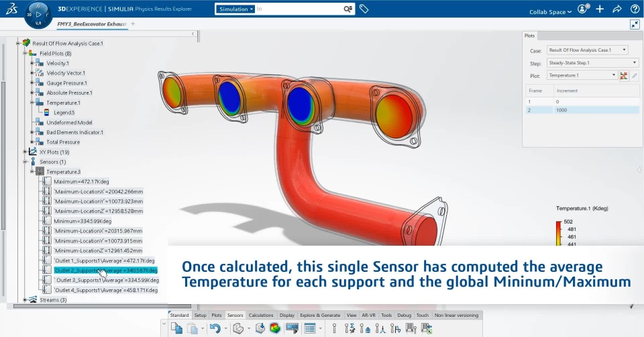
Task: Collapse the Temperature.1 tree node
Action: [x=32, y=103]
